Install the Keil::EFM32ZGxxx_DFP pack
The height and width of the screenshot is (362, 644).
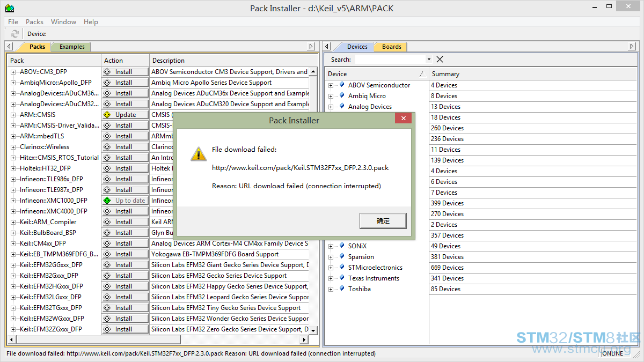tap(125, 329)
